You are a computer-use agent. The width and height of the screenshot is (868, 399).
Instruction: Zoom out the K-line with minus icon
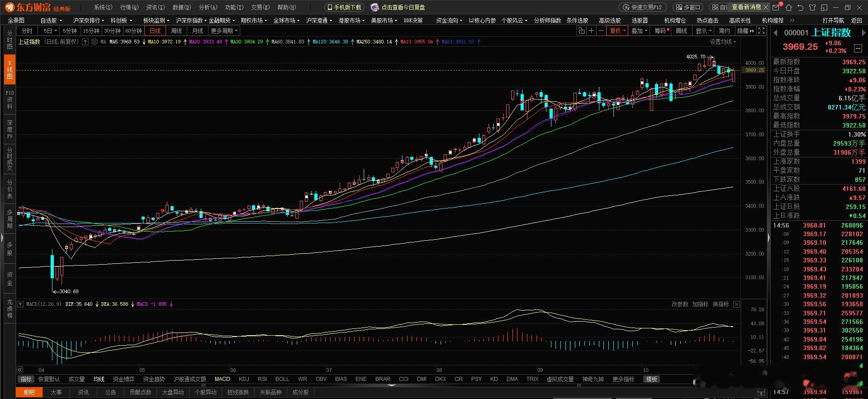[601, 31]
